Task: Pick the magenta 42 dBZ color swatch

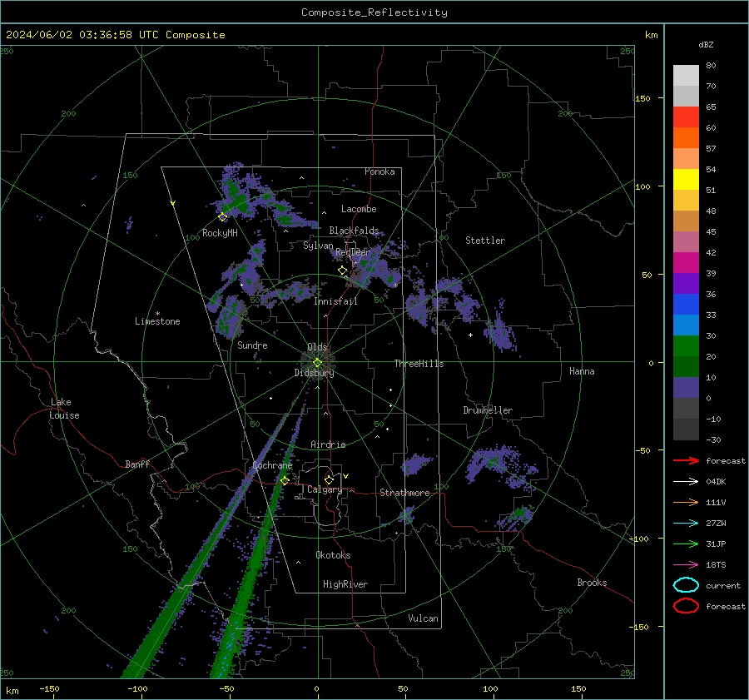Action: pos(686,263)
